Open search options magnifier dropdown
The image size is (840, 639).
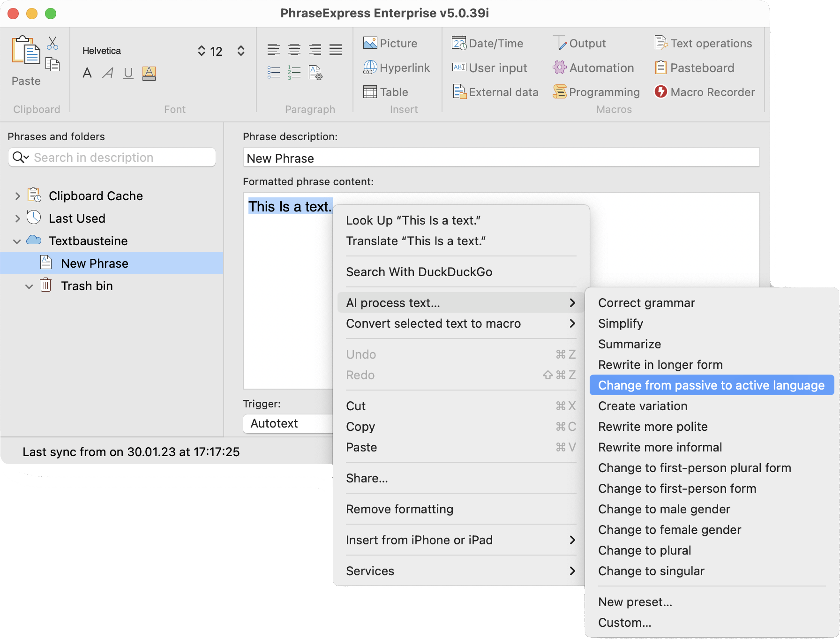[21, 157]
